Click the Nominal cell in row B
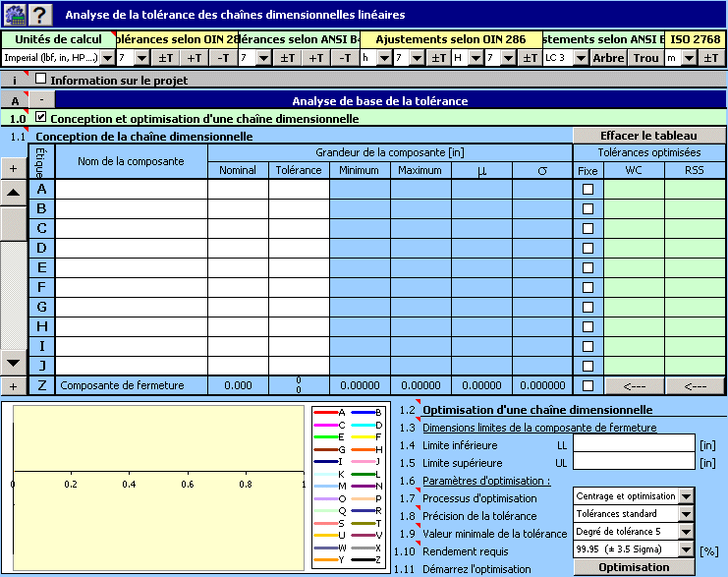Viewport: 728px width, 577px height. (238, 209)
